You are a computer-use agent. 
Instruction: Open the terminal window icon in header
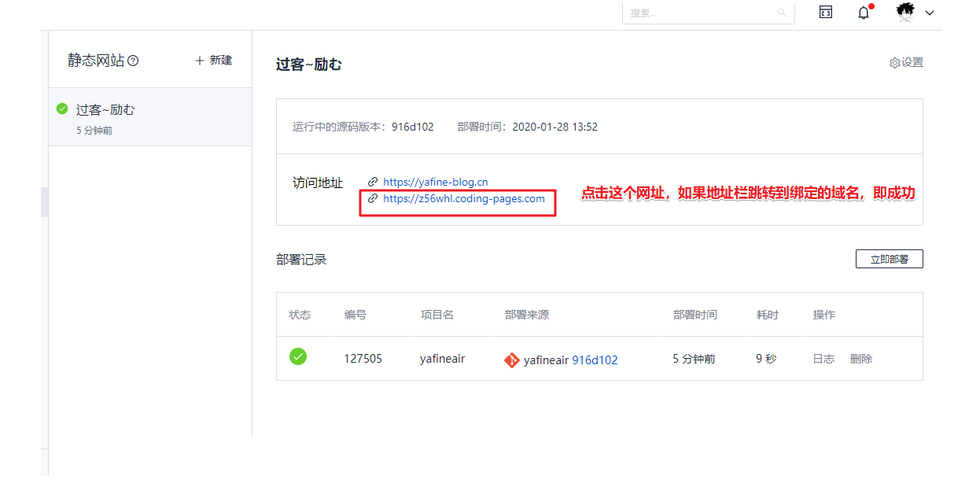coord(825,12)
